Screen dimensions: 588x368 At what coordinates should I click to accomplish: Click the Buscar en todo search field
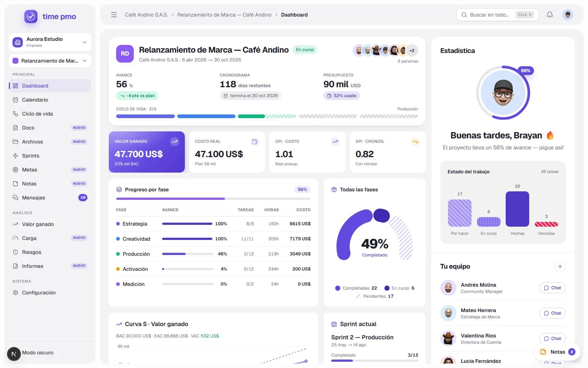pyautogui.click(x=498, y=15)
